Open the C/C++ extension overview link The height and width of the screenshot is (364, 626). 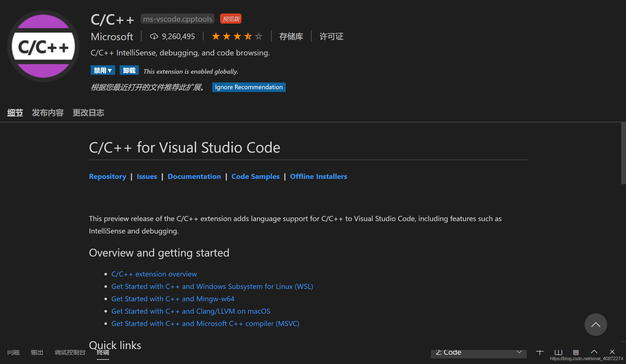pyautogui.click(x=154, y=274)
